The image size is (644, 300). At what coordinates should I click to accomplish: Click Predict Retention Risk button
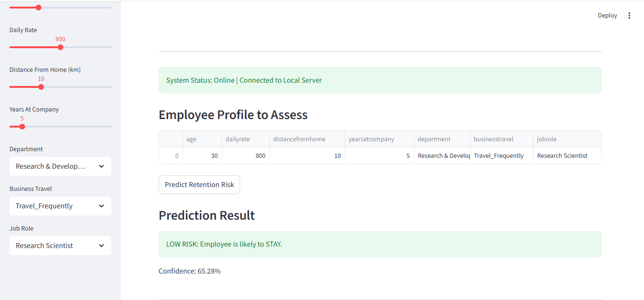pos(199,185)
